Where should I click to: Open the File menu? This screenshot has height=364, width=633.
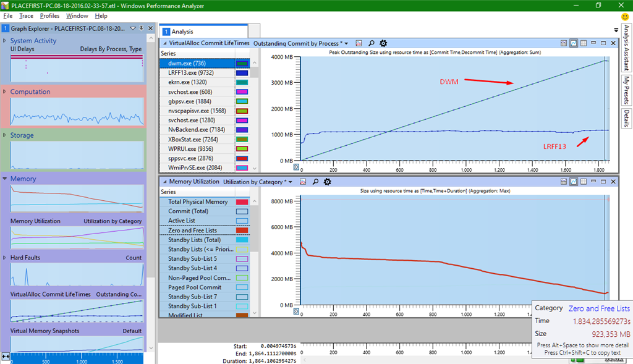7,15
